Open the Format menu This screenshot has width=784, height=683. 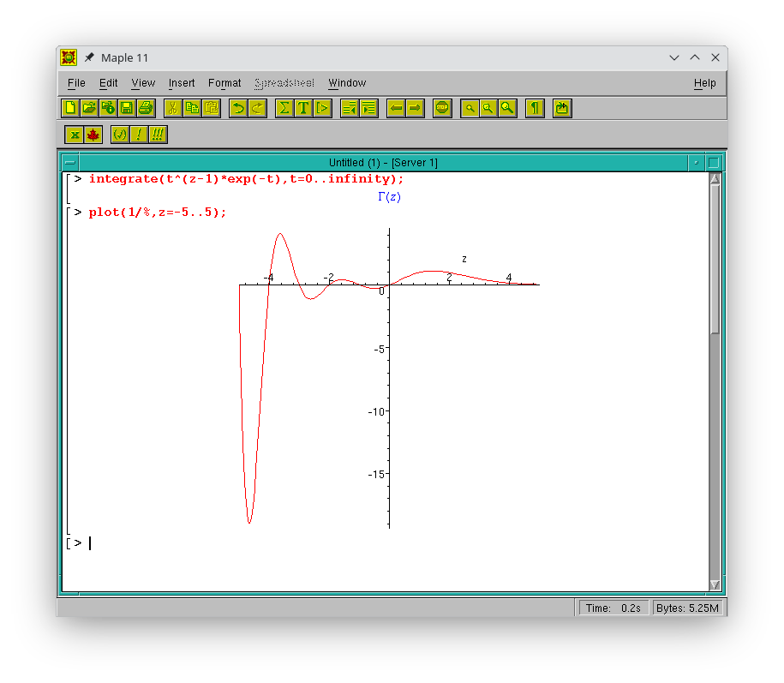click(224, 83)
